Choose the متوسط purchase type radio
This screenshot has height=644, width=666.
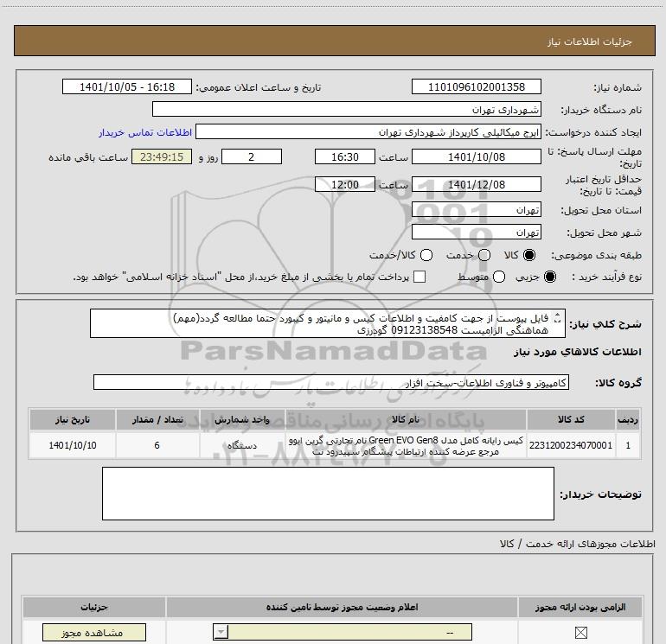(x=499, y=277)
